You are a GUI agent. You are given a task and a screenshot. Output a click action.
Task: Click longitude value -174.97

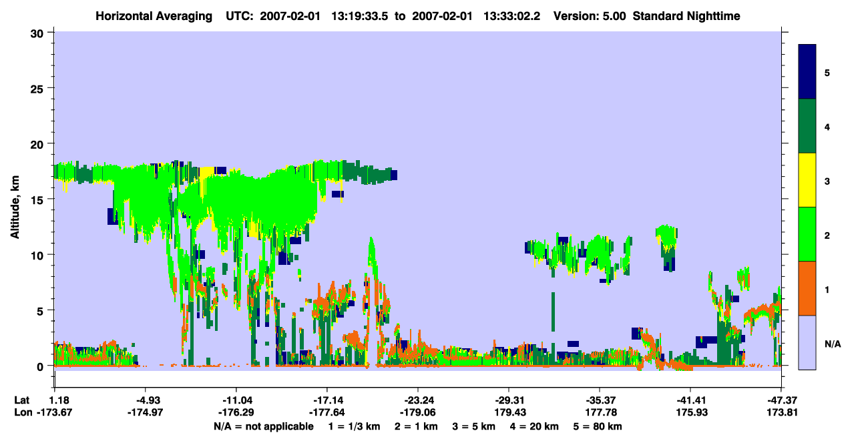[x=145, y=412]
